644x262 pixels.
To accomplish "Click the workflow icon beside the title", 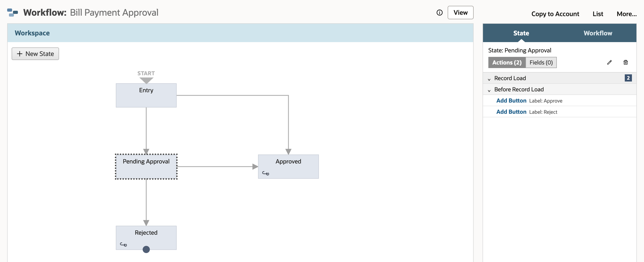I will click(x=13, y=13).
